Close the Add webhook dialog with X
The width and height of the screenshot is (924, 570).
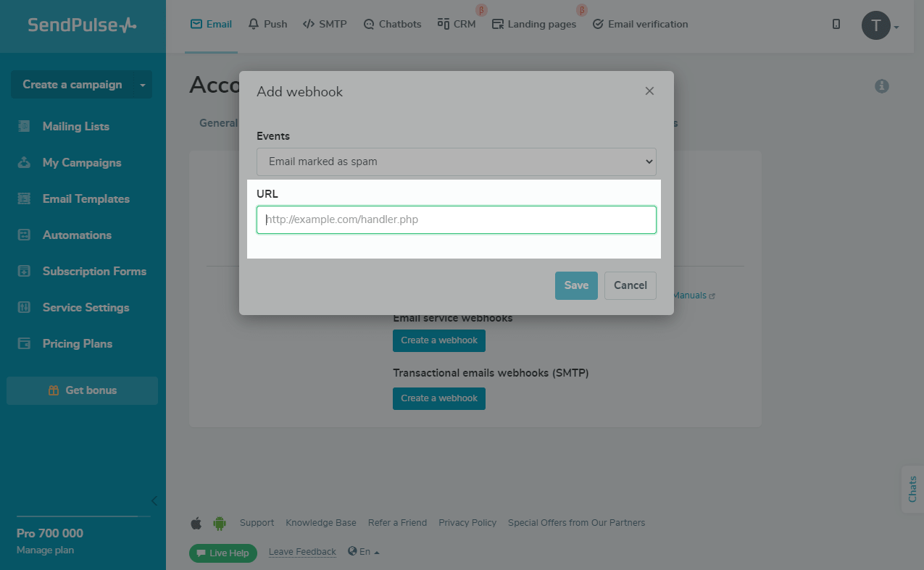[x=649, y=91]
